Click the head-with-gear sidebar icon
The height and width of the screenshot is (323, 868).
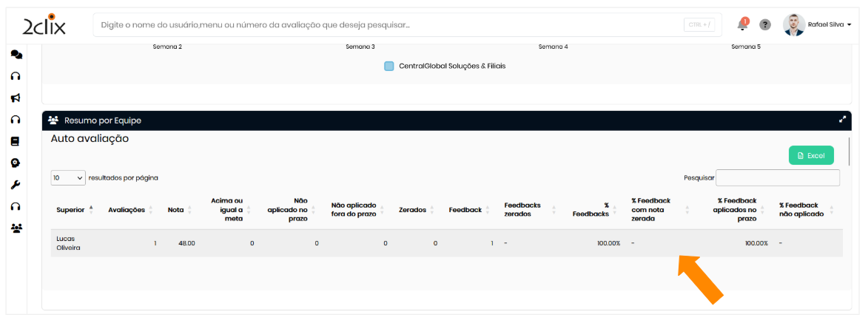click(16, 163)
